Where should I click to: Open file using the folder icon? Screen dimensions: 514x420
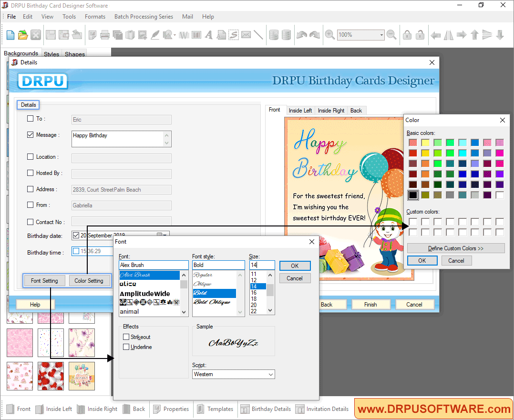(23, 35)
